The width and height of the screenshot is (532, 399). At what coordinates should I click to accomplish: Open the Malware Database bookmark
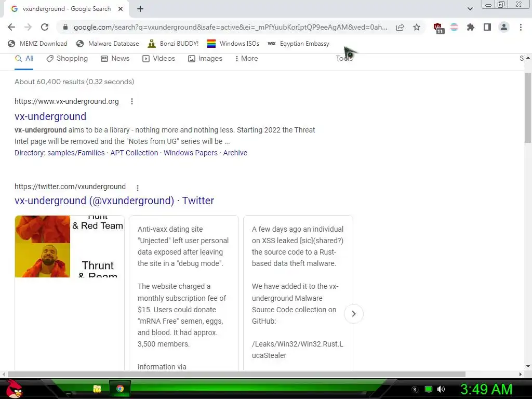(108, 44)
